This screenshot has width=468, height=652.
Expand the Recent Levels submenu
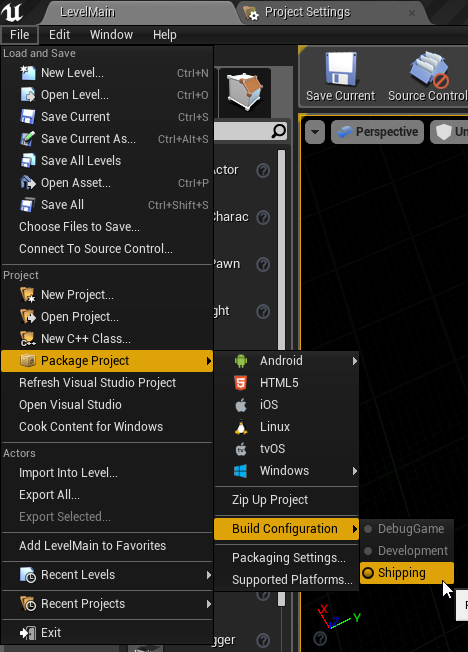pos(209,575)
